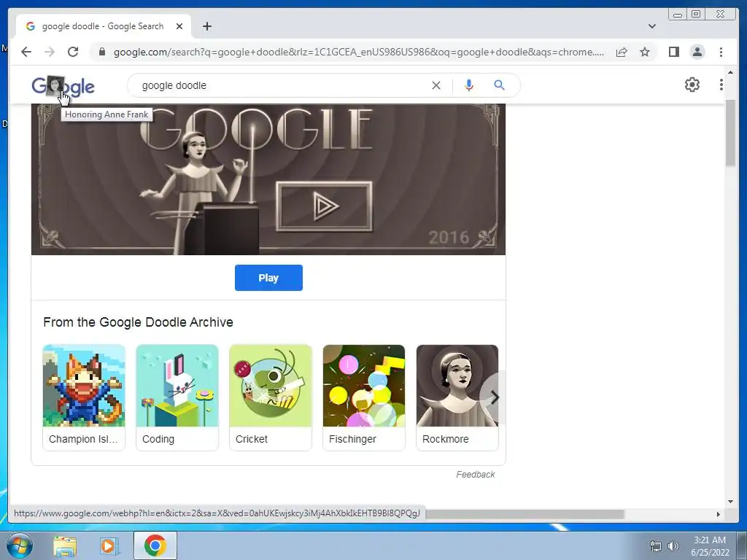Open the Coding doodle card
The height and width of the screenshot is (560, 747).
(x=177, y=397)
